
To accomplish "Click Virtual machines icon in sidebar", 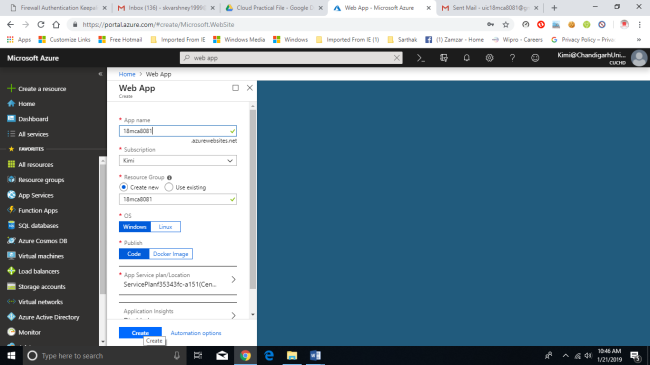I will click(x=11, y=256).
